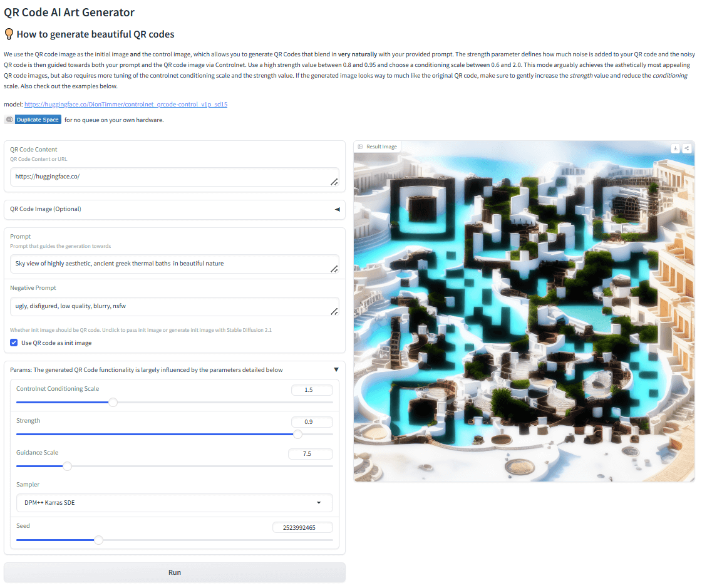Share the result image
The height and width of the screenshot is (588, 712).
pyautogui.click(x=686, y=148)
